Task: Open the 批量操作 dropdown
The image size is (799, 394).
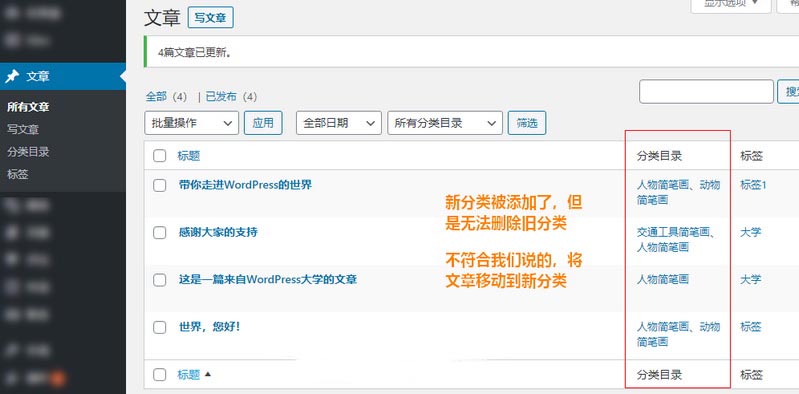Action: [x=192, y=123]
